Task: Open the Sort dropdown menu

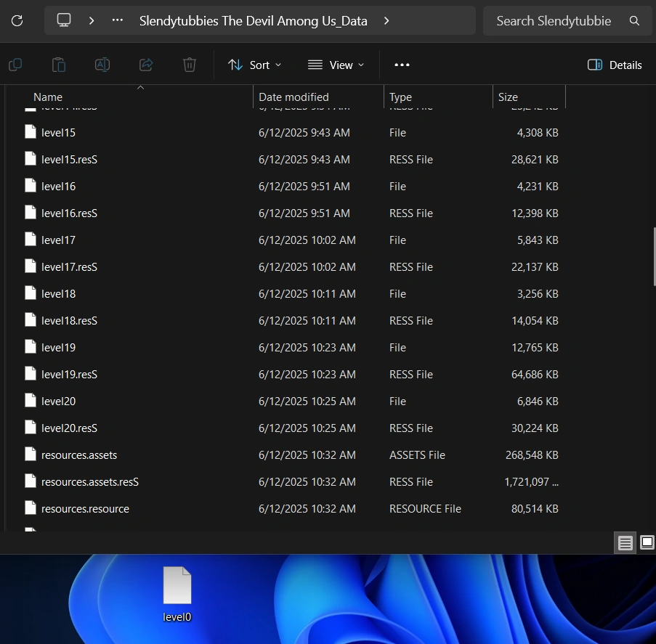Action: pos(254,65)
